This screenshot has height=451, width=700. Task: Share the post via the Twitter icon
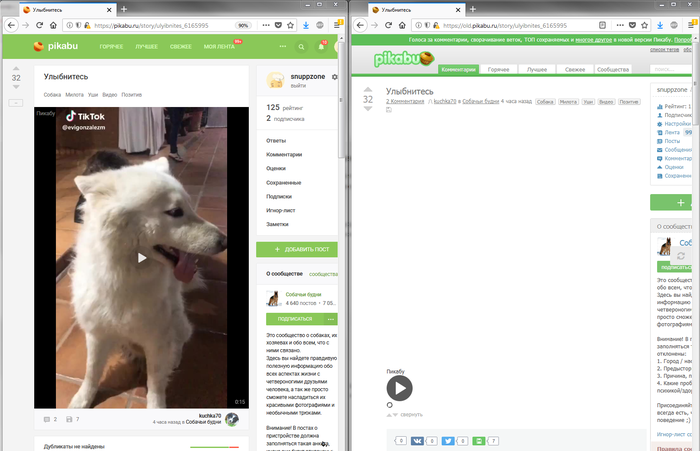(x=449, y=440)
